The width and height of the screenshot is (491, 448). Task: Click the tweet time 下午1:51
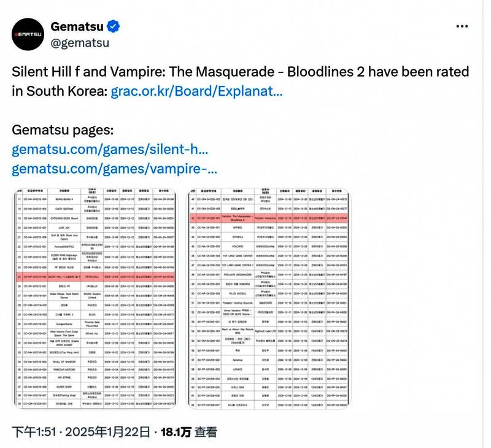(31, 432)
